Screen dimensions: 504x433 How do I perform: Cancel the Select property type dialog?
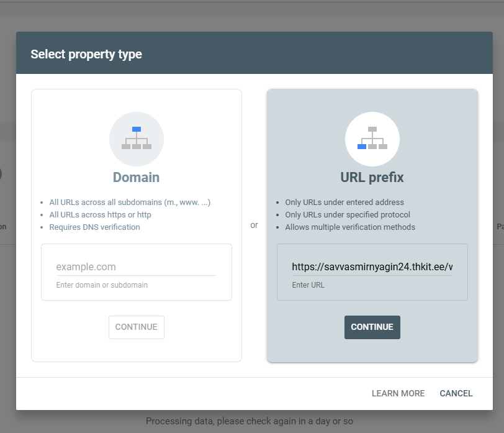456,393
